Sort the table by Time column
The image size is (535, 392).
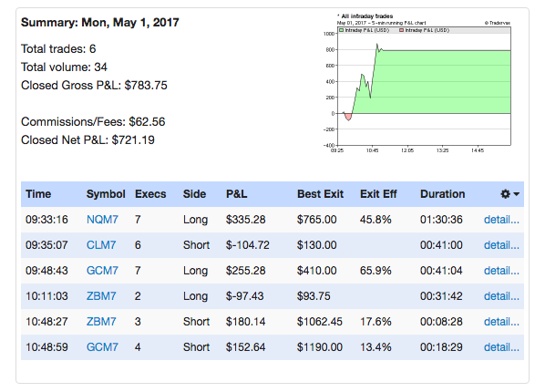[38, 194]
